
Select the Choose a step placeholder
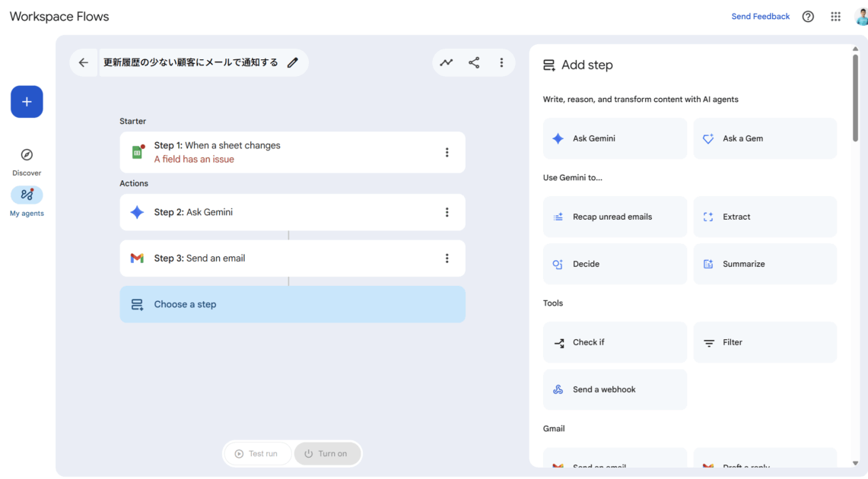click(292, 304)
